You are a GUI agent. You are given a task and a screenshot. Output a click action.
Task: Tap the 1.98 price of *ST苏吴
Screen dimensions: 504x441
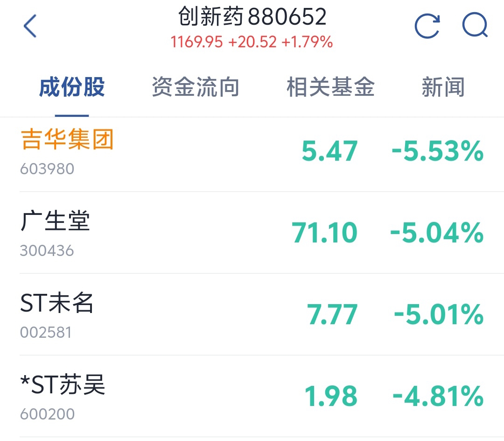click(x=331, y=396)
